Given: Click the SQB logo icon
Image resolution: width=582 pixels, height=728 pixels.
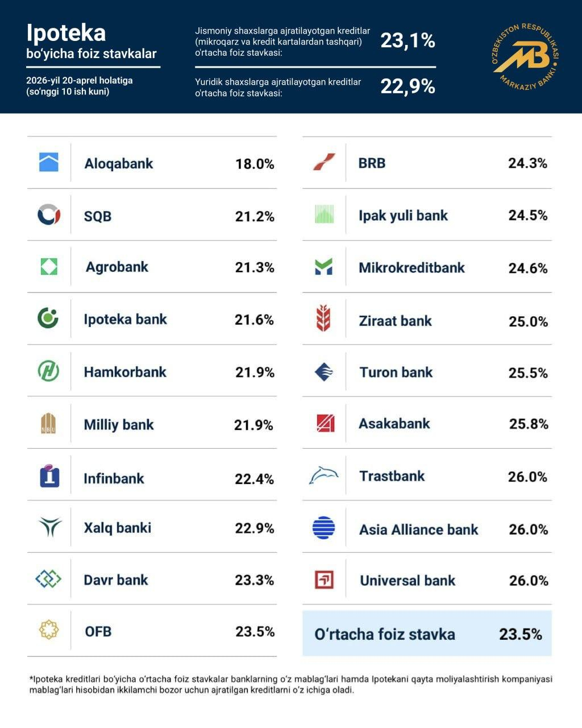Looking at the screenshot, I should coord(49,215).
